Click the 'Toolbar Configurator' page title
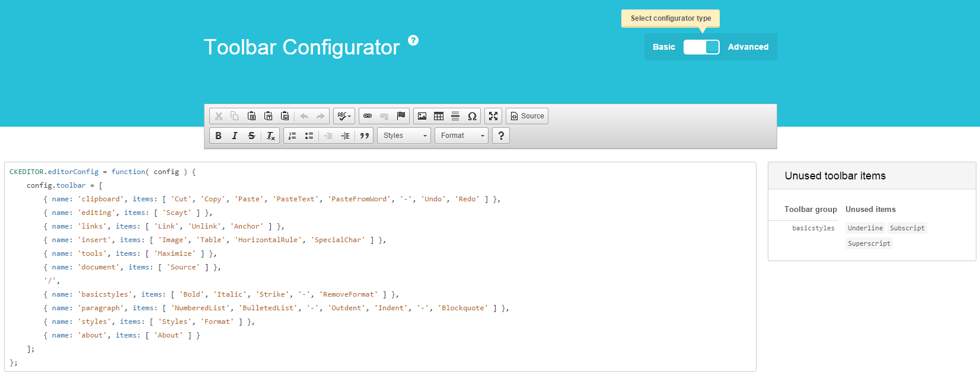The image size is (980, 376). point(302,47)
